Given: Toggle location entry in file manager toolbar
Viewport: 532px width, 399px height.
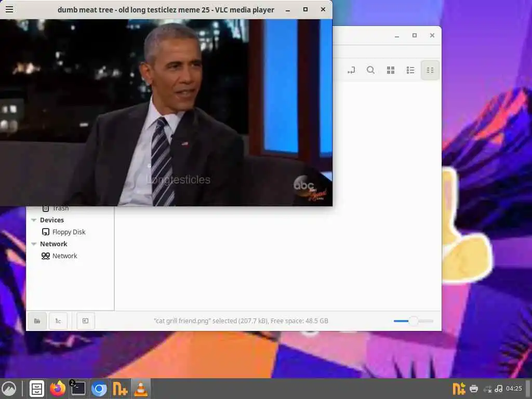Looking at the screenshot, I should [x=351, y=70].
